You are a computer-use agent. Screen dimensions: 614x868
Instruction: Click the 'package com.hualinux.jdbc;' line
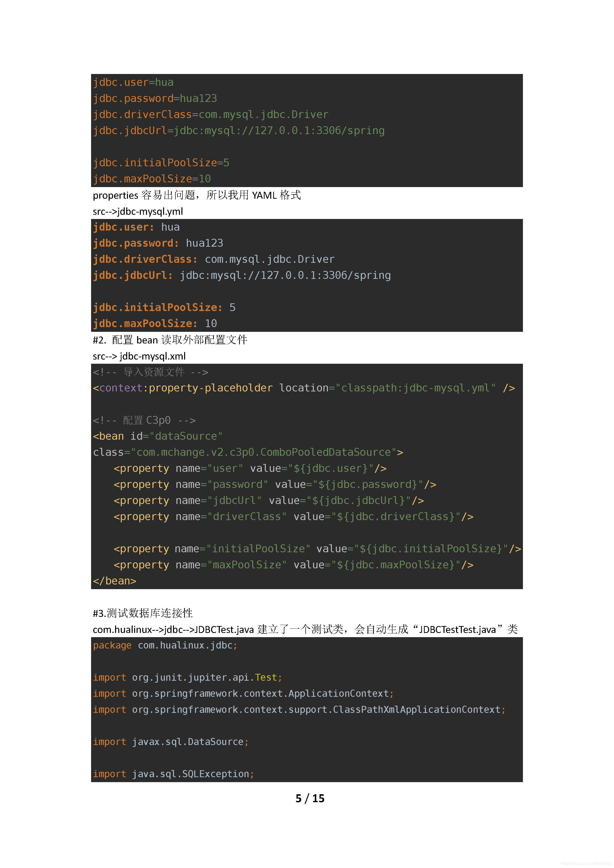pos(165,646)
